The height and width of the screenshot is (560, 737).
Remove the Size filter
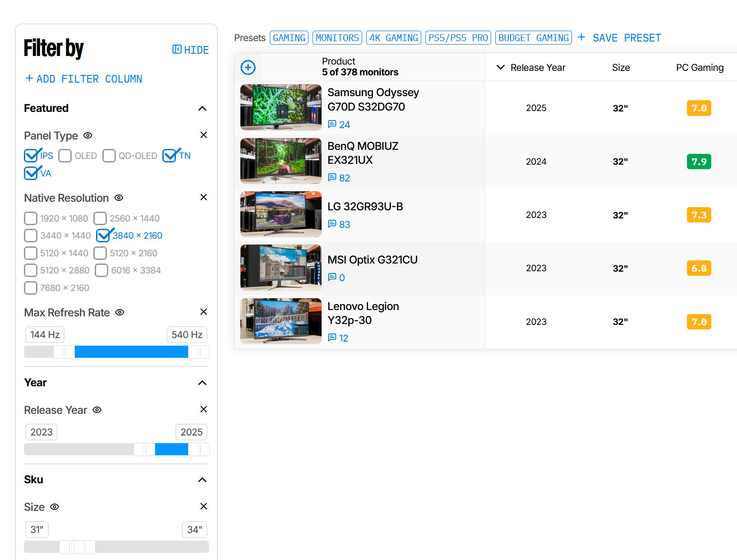203,506
